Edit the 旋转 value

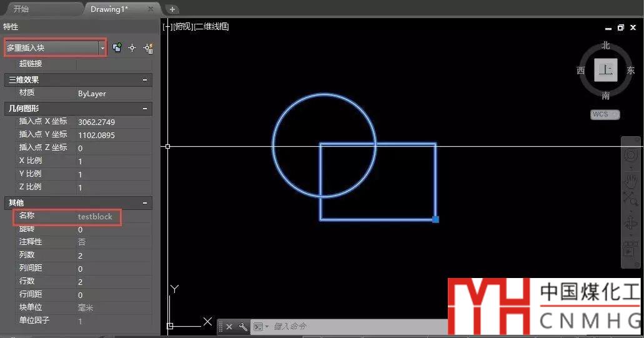[114, 229]
